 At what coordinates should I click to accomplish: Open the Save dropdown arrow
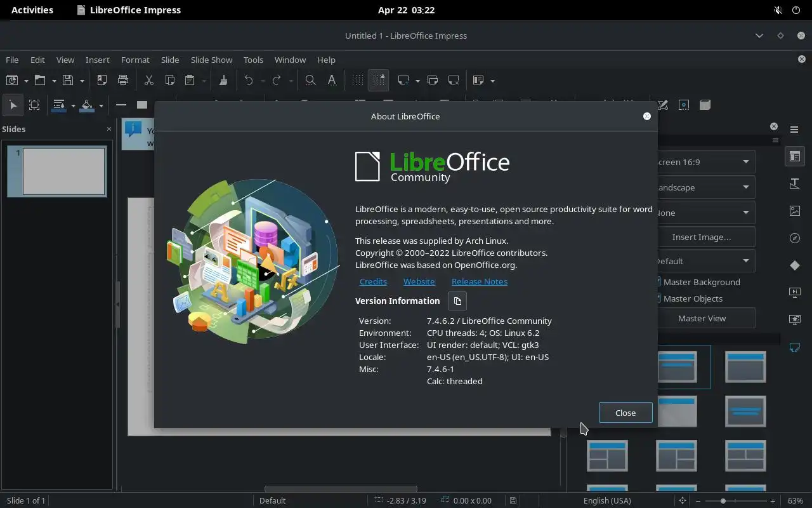[82, 81]
